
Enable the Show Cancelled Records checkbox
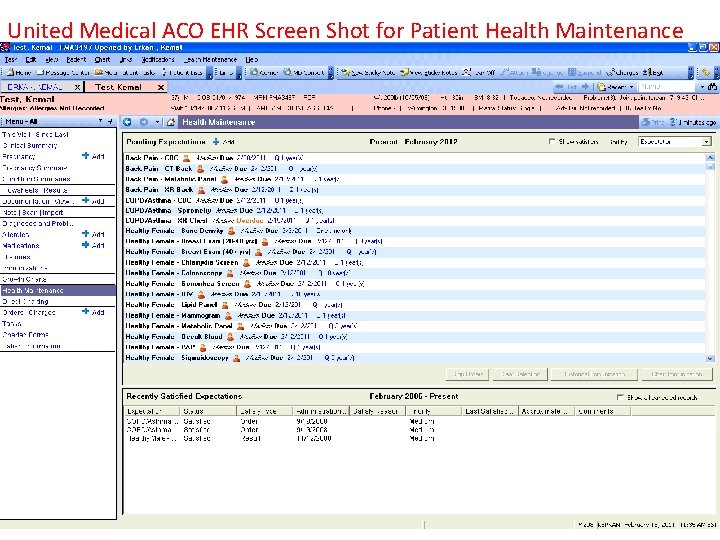pyautogui.click(x=620, y=397)
